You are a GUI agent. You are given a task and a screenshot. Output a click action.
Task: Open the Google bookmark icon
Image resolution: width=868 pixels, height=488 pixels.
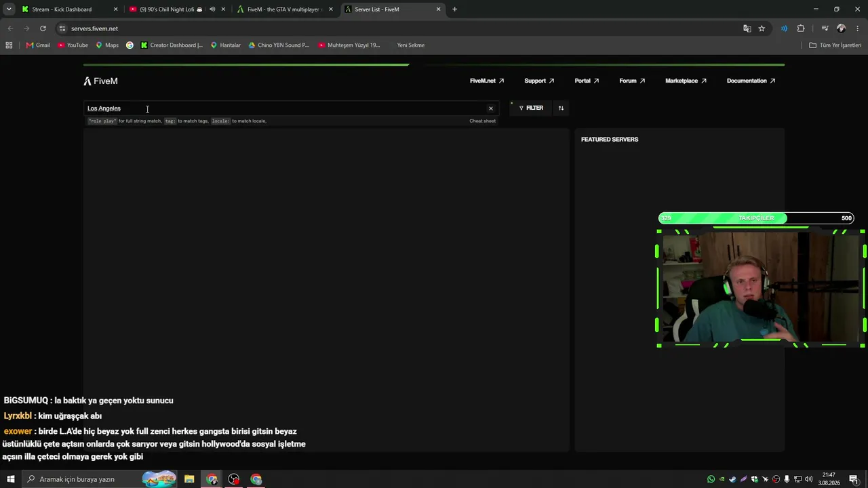[130, 45]
